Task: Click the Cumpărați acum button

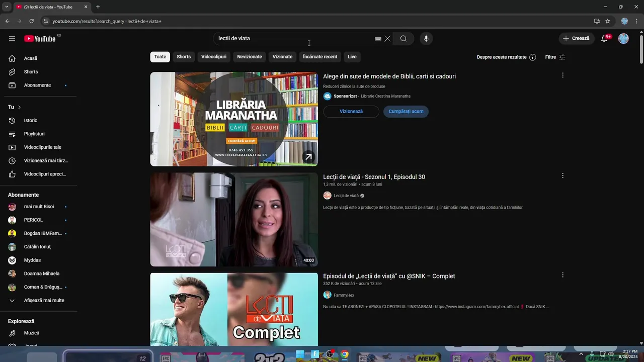Action: tap(406, 111)
